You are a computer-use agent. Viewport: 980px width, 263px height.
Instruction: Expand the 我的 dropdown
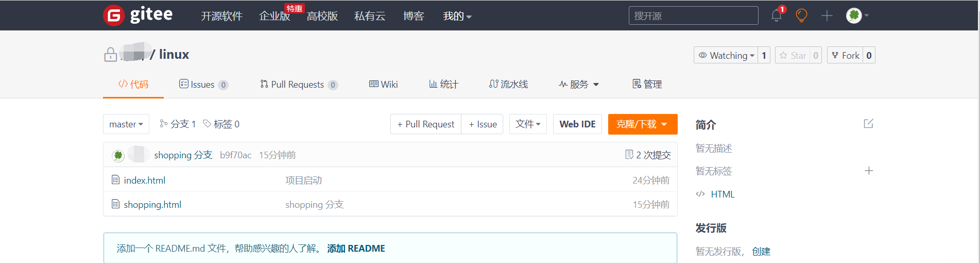tap(457, 16)
